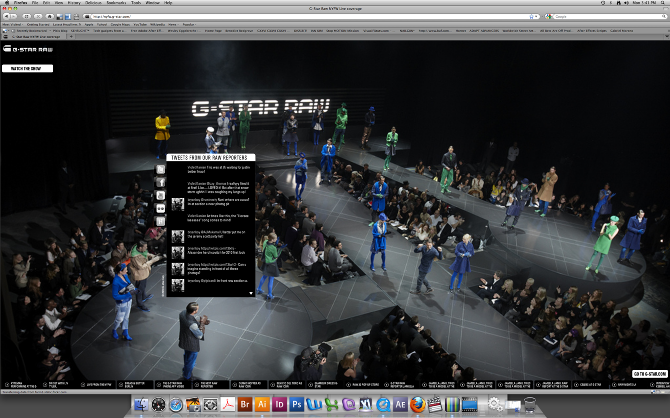Click the Flickr icon beside the tweets panel

point(160,208)
